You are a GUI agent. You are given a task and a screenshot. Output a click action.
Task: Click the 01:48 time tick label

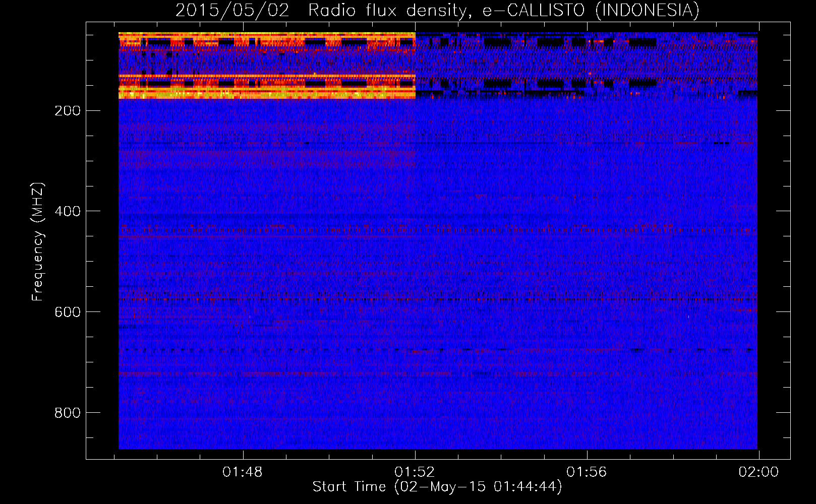click(243, 472)
